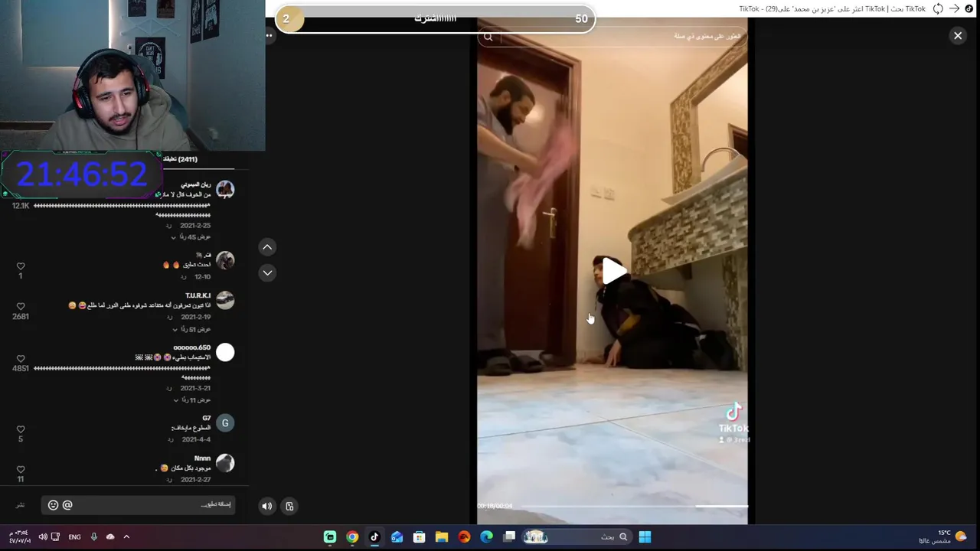Viewport: 980px width, 551px height.
Task: Expand the 51 replies under T.U.R.K.I
Action: pos(191,329)
